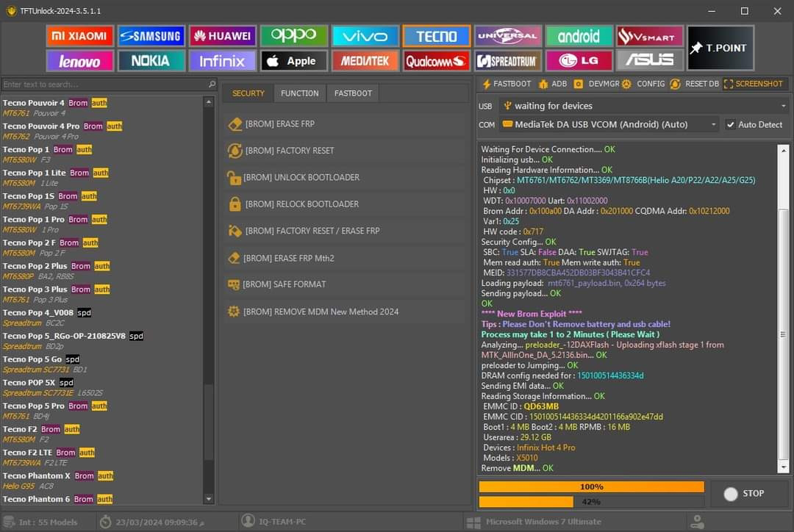Select the Spreadtrum chipset tile
794x532 pixels.
(508, 61)
